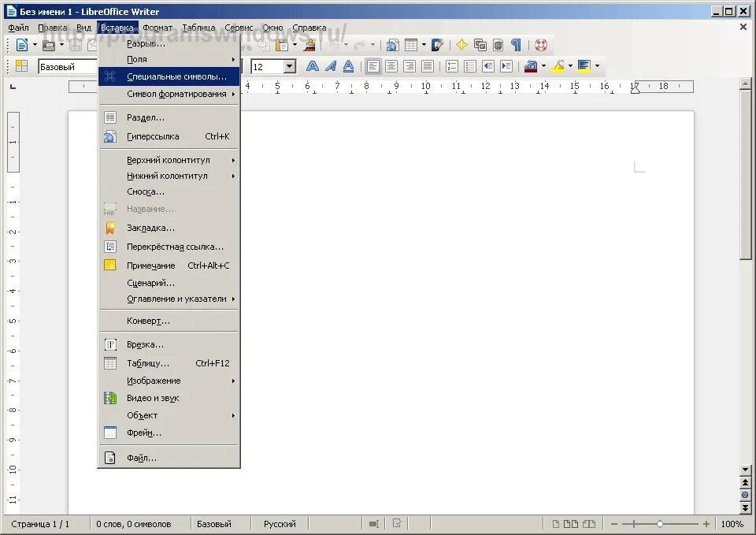Expand the Поля submenu
756x535 pixels.
pos(169,59)
